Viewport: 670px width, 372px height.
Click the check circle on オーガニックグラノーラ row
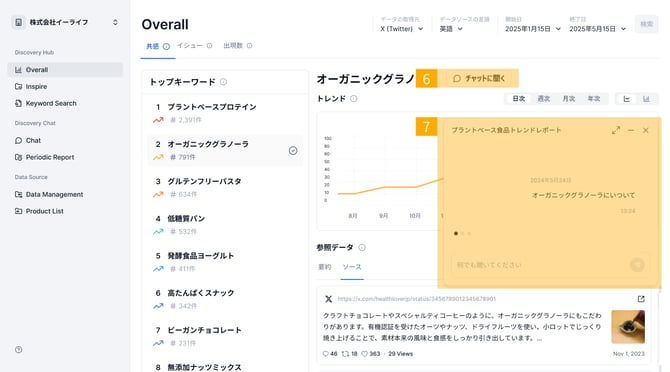293,150
